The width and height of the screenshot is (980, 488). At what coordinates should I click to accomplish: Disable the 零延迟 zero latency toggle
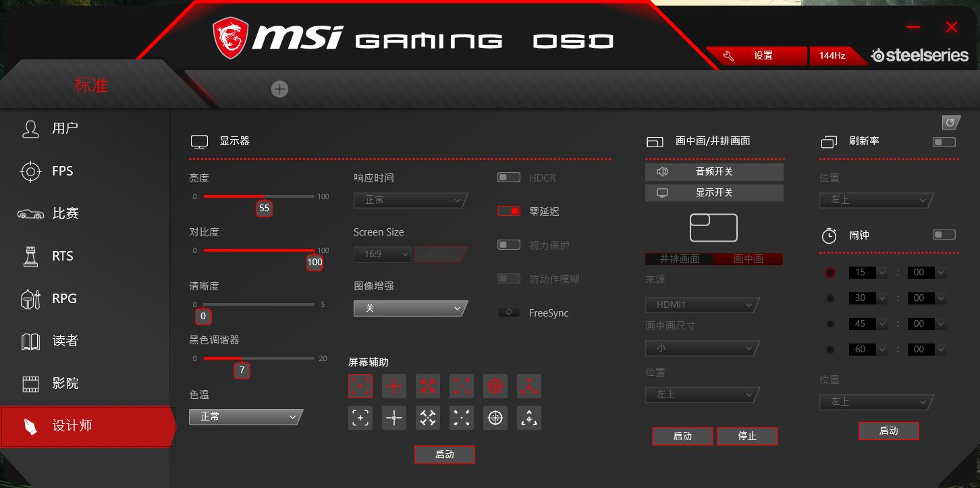pyautogui.click(x=508, y=211)
